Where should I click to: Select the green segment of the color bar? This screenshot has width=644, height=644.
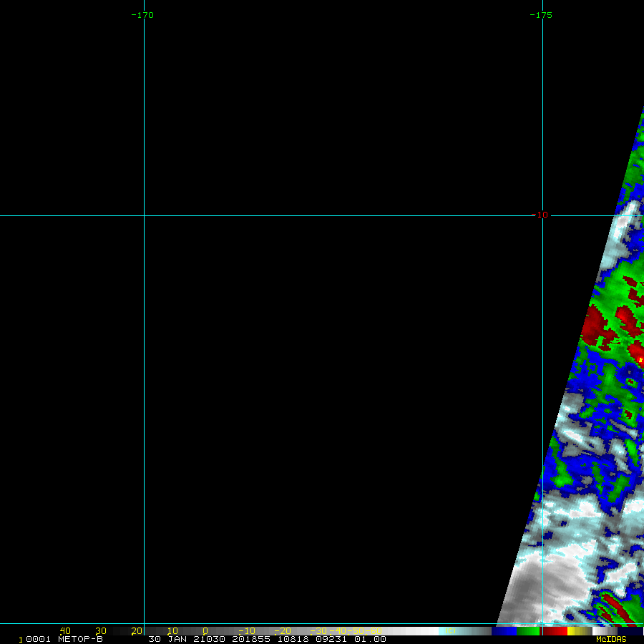point(528,631)
